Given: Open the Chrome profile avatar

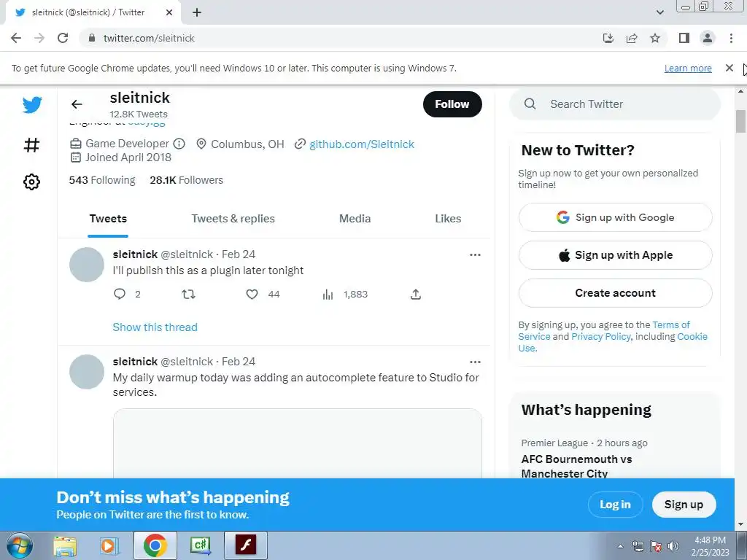Looking at the screenshot, I should point(708,38).
